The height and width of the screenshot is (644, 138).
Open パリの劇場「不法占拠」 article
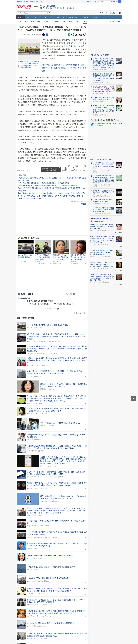pyautogui.click(x=48, y=578)
